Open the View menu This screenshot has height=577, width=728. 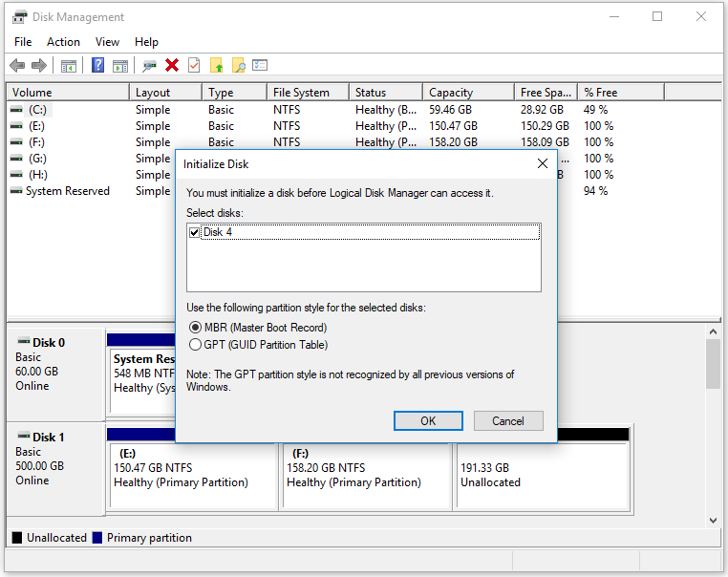tap(107, 42)
